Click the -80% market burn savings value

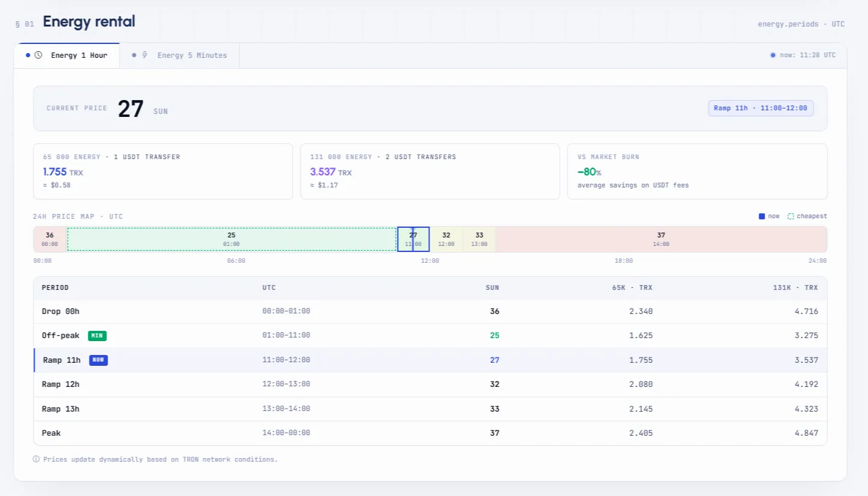coord(590,172)
